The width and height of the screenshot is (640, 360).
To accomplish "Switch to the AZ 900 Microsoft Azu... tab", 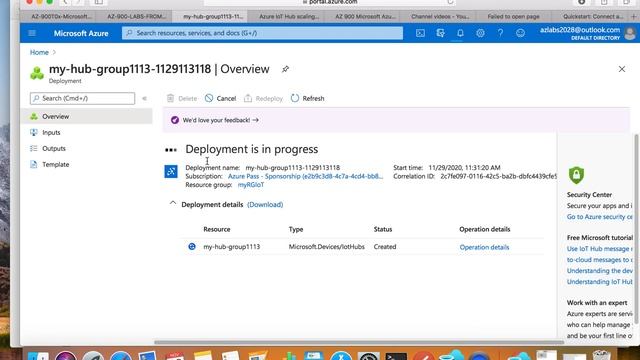I will (x=365, y=17).
